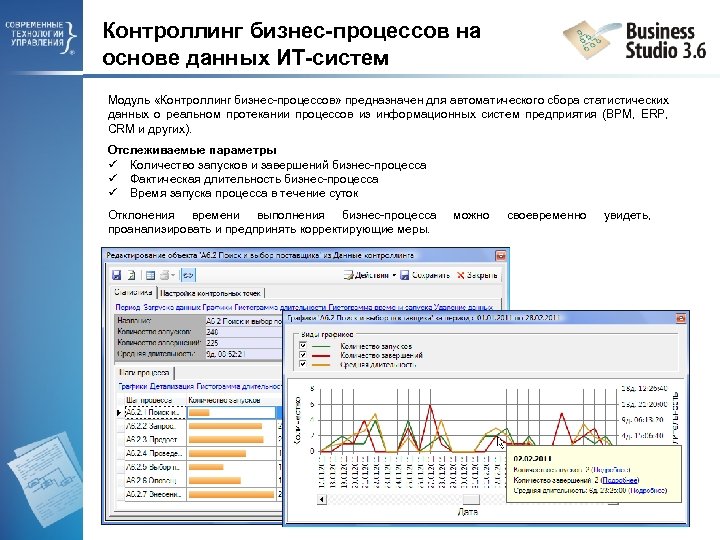The width and height of the screenshot is (720, 540).
Task: Click the Загрузка данных link
Action: click(x=171, y=307)
